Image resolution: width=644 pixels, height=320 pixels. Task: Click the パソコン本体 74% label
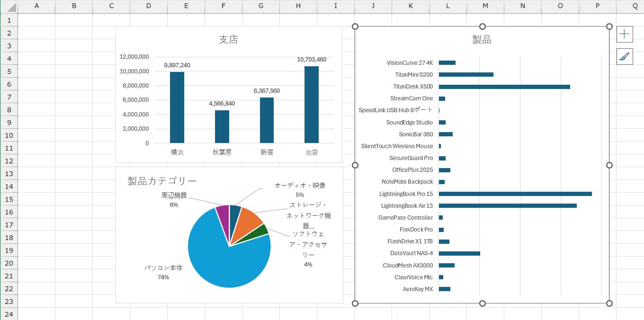tap(163, 273)
